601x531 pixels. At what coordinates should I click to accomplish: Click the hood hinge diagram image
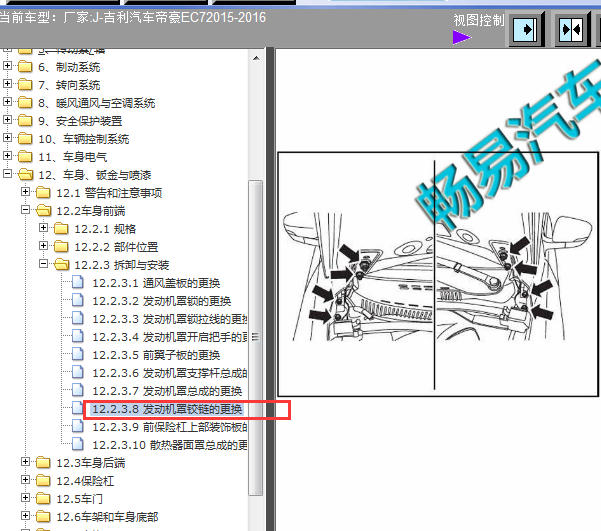(438, 274)
